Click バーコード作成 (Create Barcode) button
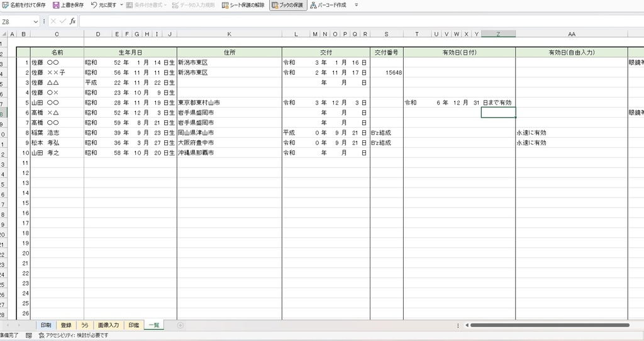This screenshot has width=644, height=341. click(x=328, y=5)
